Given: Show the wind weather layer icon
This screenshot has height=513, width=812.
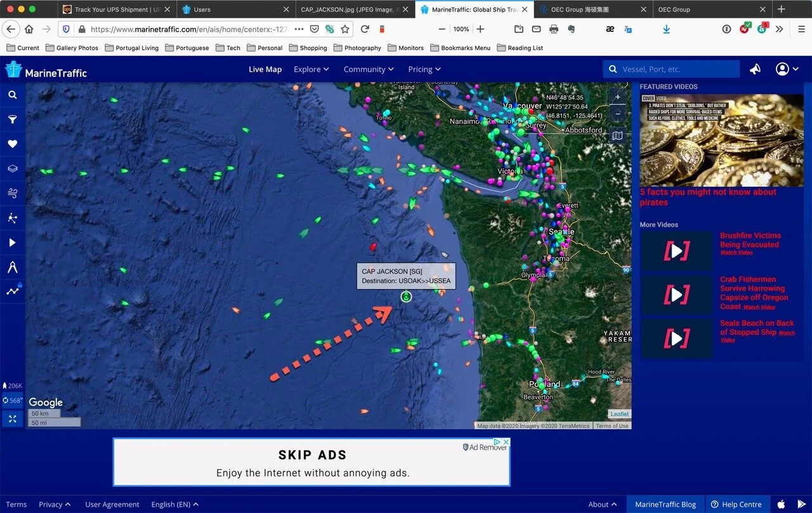Looking at the screenshot, I should [12, 193].
